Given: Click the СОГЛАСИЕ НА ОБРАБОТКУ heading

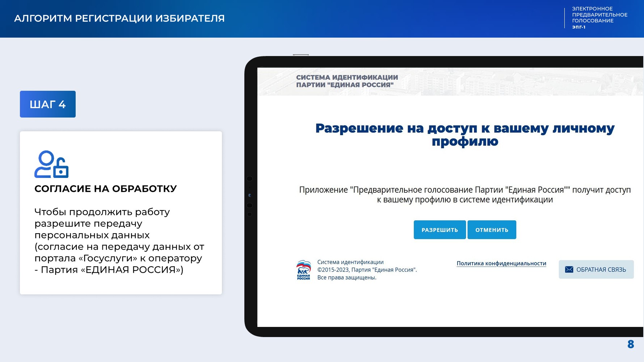Looking at the screenshot, I should click(105, 189).
